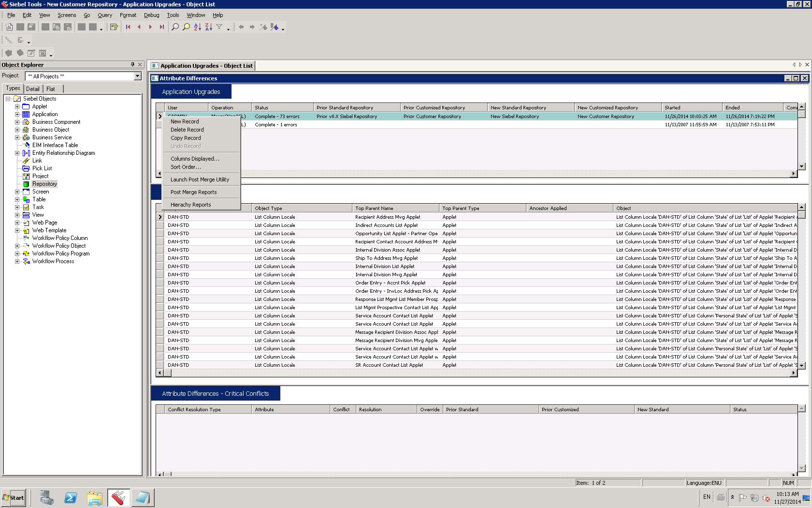Pin the Object Explorer panel
The width and height of the screenshot is (812, 508).
pos(132,64)
